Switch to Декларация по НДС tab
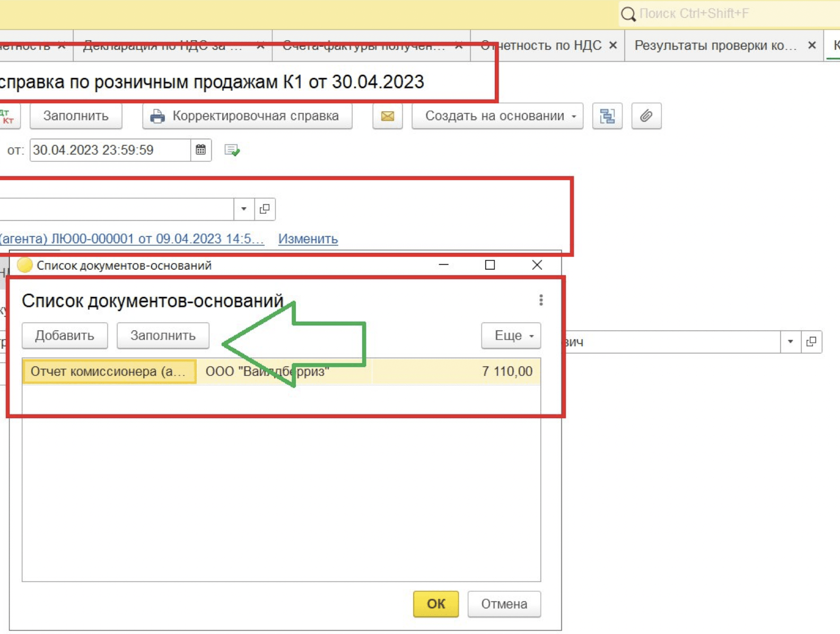This screenshot has height=634, width=840. [x=162, y=46]
